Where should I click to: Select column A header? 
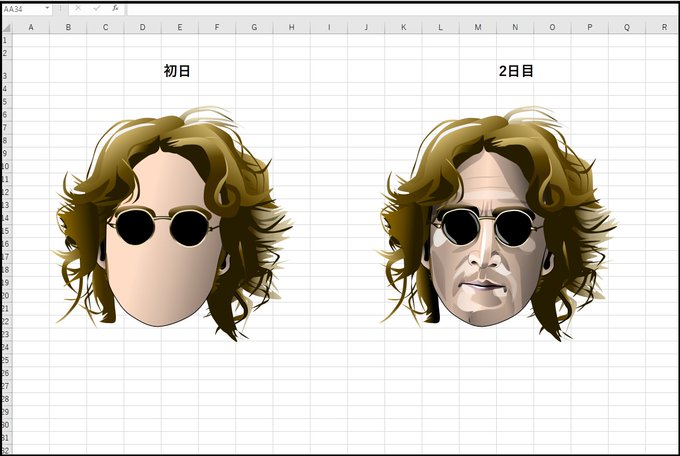(x=31, y=27)
